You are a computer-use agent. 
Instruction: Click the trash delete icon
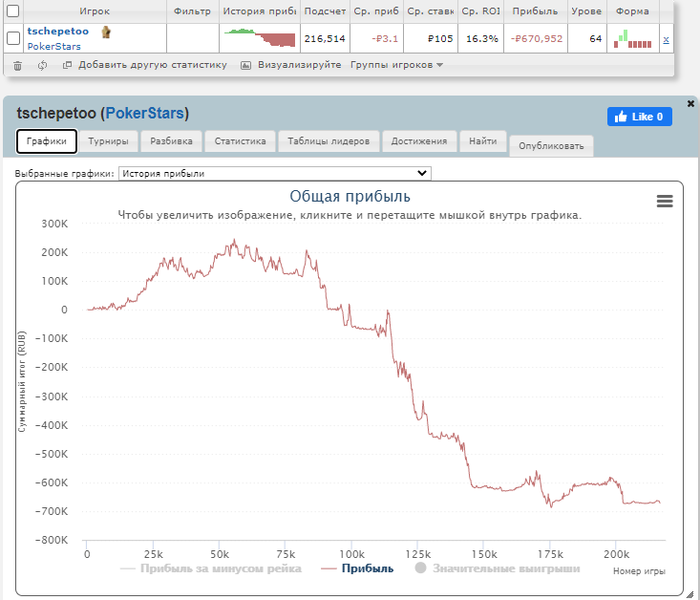point(17,66)
